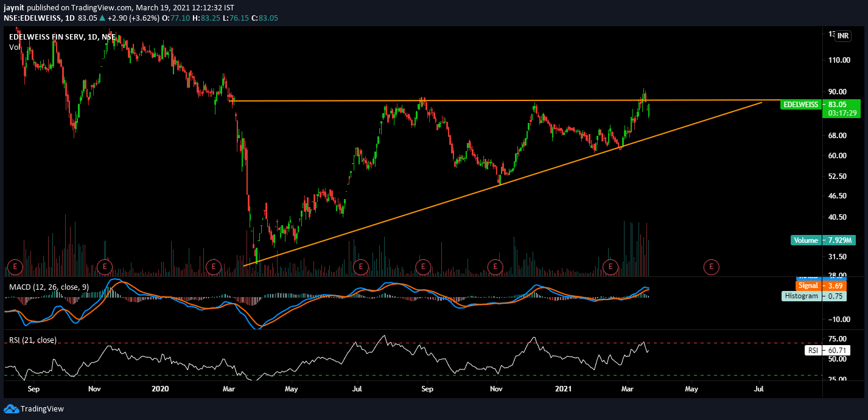868x420 pixels.
Task: Open RSI (21, close) indicator legend
Action: 32,340
